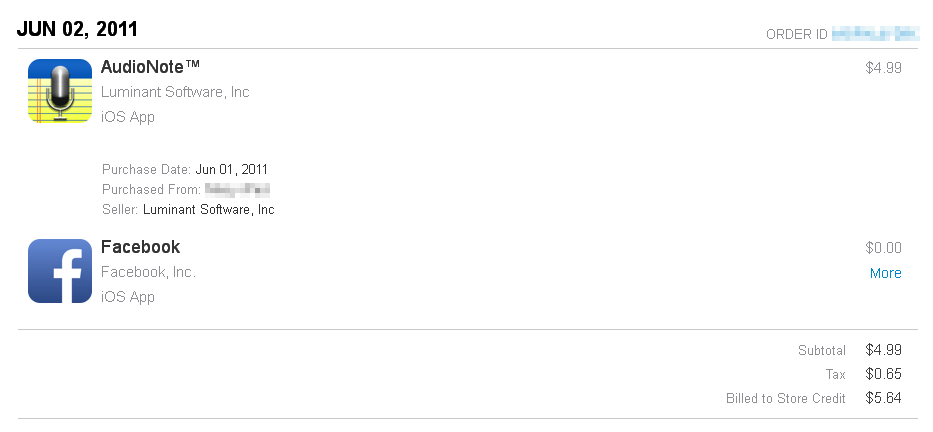Click the iOS App label under AudioNote
Viewport: 933px width, 432px height.
coord(128,117)
